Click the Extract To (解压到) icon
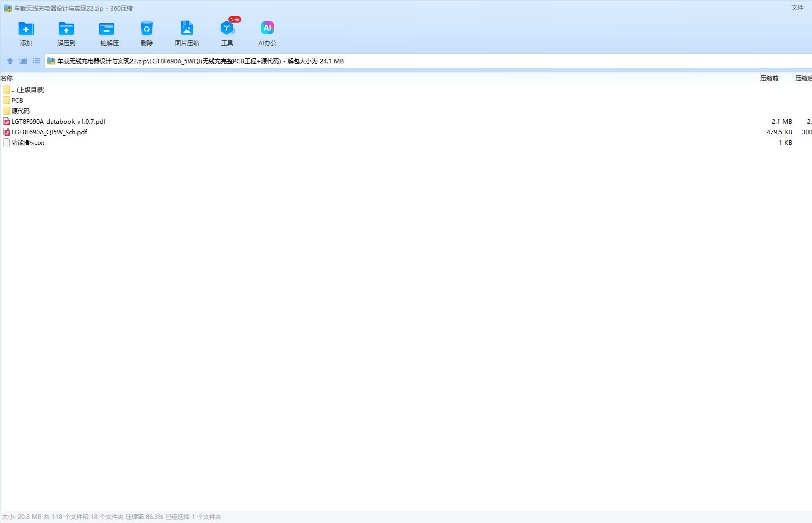The width and height of the screenshot is (812, 523). coord(66,29)
